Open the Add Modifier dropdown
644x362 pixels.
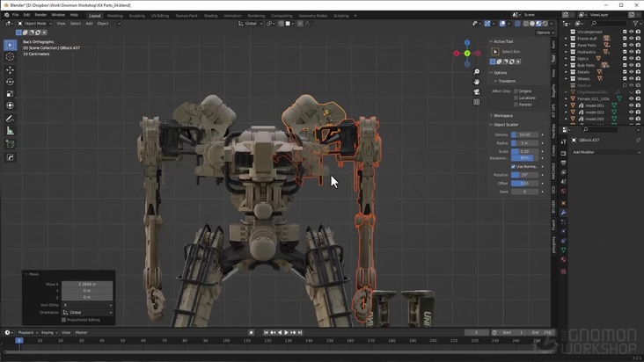click(x=606, y=152)
